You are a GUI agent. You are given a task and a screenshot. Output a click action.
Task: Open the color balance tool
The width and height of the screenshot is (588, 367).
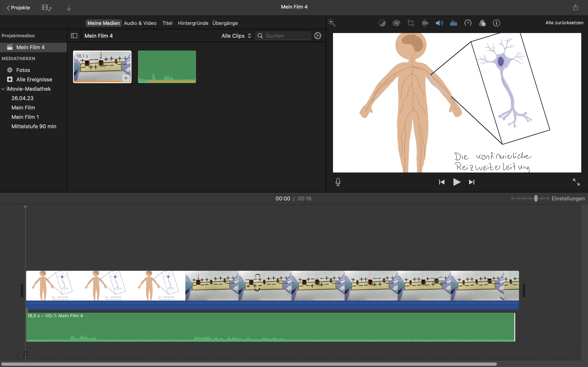pos(382,23)
